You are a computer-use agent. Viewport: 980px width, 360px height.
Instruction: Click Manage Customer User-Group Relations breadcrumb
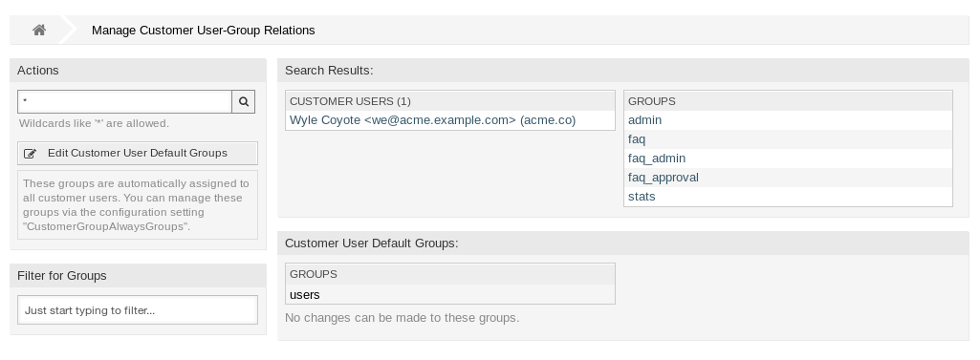click(x=203, y=30)
